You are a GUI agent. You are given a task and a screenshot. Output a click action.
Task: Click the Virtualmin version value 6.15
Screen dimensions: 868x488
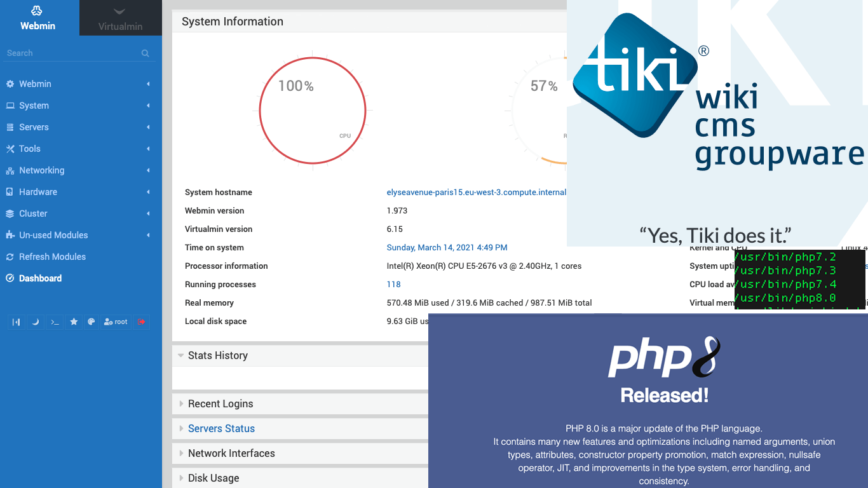tap(395, 229)
